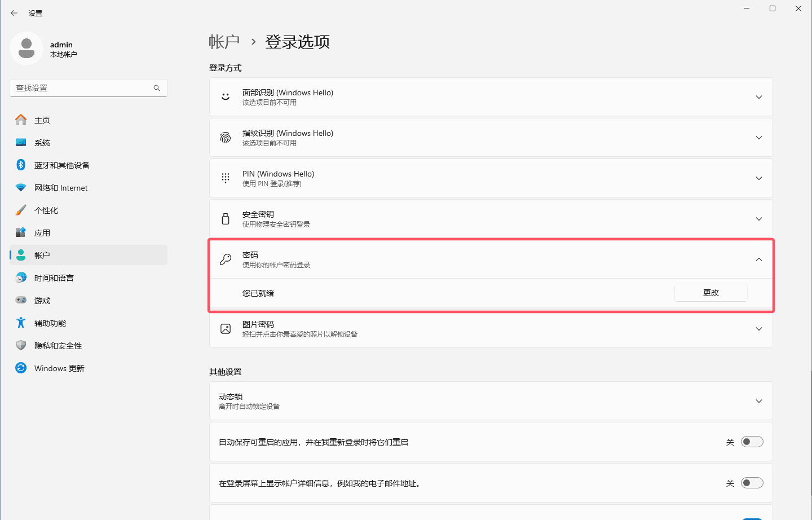Click the 您已就绪 status text
Viewport: 812px width, 520px height.
coord(258,293)
